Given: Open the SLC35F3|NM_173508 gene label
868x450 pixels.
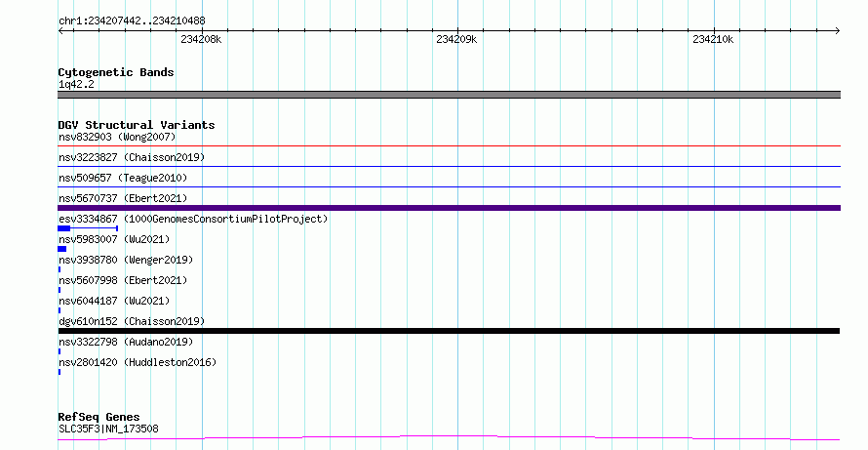Looking at the screenshot, I should point(108,429).
